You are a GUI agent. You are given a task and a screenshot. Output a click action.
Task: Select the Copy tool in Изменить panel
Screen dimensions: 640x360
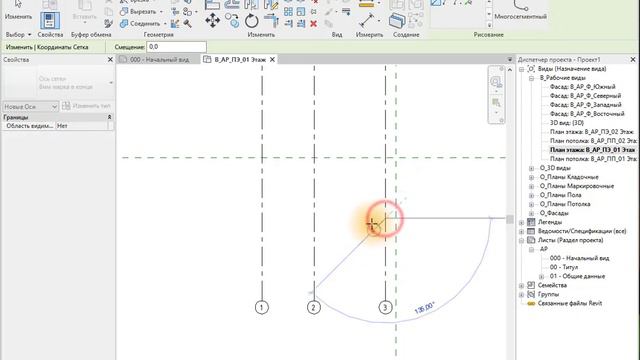233,20
